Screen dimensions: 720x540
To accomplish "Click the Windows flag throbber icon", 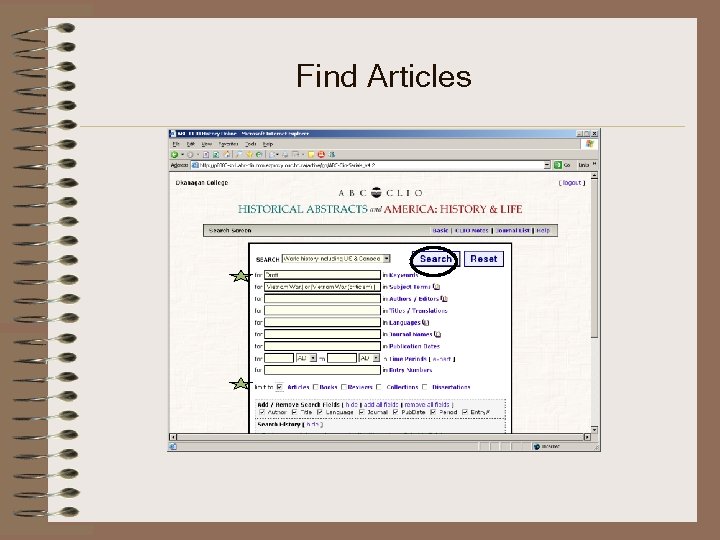I will tap(590, 144).
